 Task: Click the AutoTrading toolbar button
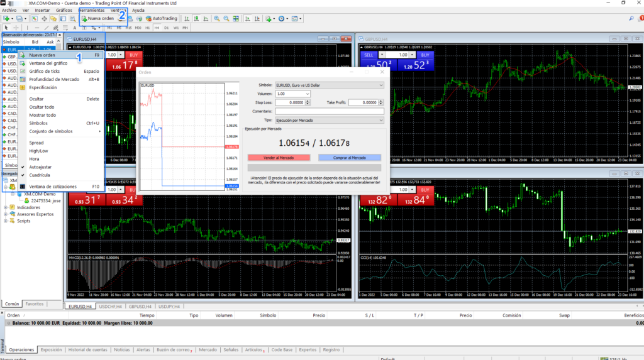(162, 18)
